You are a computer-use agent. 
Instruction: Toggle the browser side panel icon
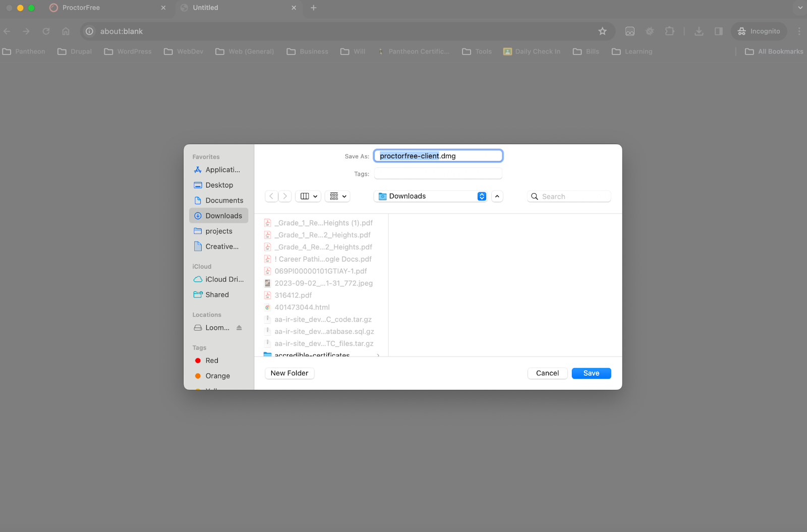point(719,31)
